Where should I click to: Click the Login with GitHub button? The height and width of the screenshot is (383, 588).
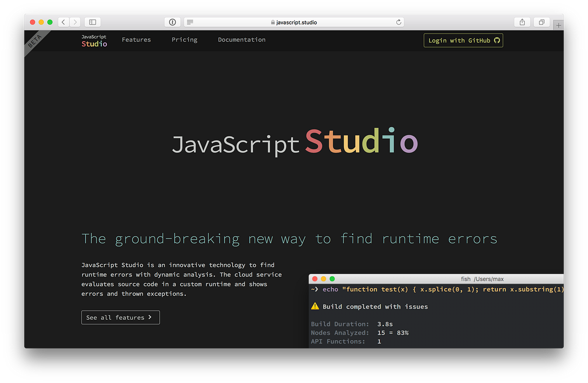pos(463,40)
